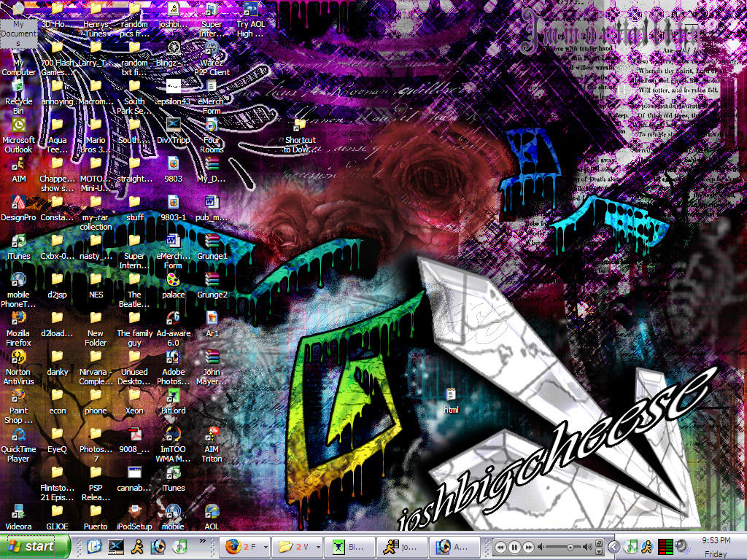This screenshot has height=560, width=747.
Task: Open the iTunes icon in the system tray
Action: point(631,546)
